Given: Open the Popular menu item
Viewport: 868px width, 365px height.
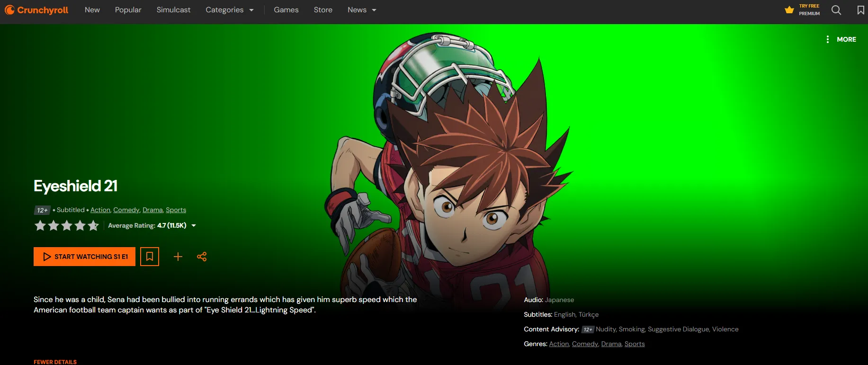Looking at the screenshot, I should pyautogui.click(x=128, y=10).
